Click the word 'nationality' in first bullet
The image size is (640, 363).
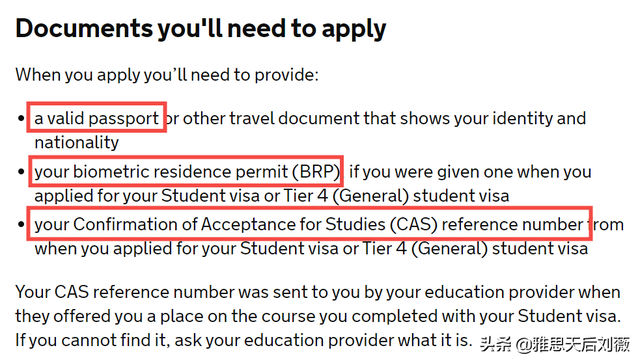76,143
